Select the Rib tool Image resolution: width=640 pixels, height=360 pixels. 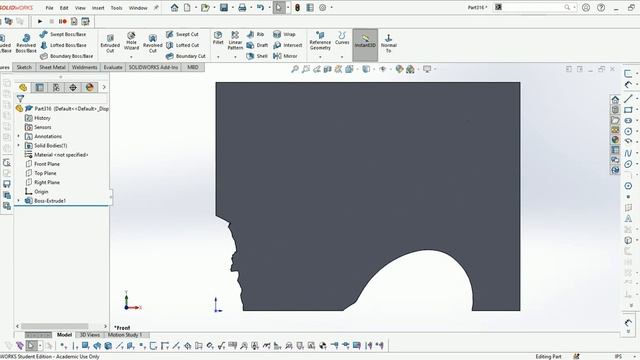[256, 34]
